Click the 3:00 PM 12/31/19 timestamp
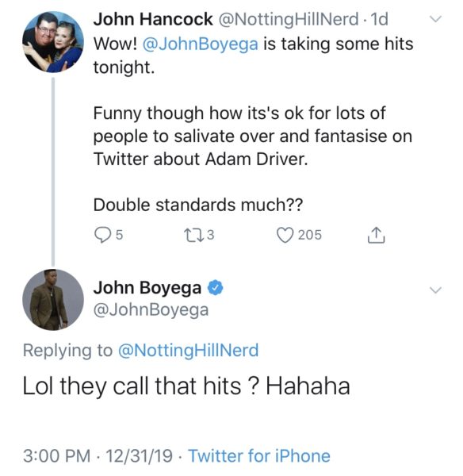The image size is (463, 476). (x=98, y=455)
